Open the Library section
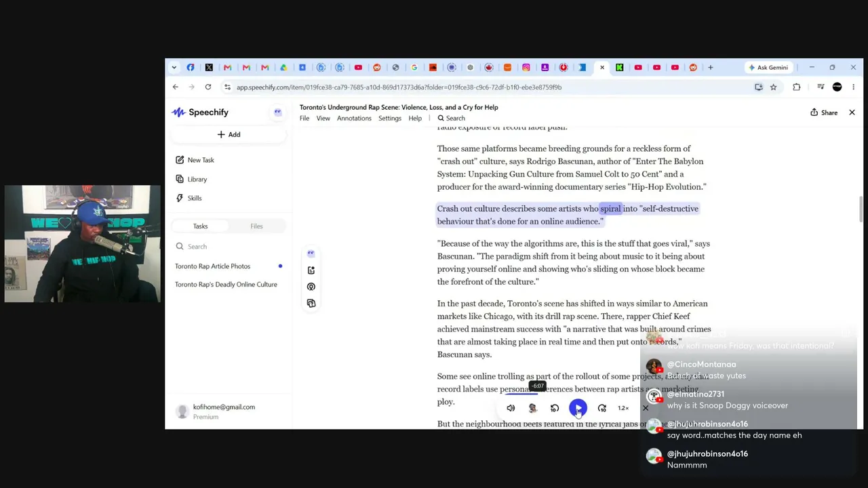868x488 pixels. (x=191, y=179)
